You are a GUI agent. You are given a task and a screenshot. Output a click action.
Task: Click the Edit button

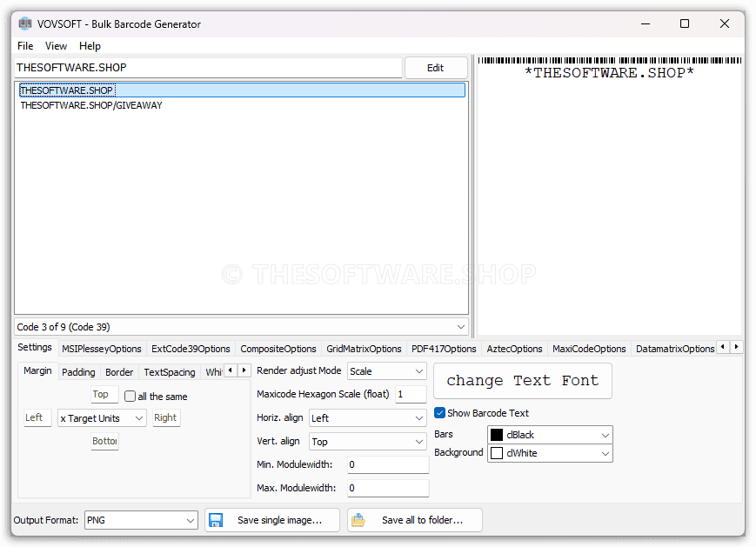tap(436, 68)
